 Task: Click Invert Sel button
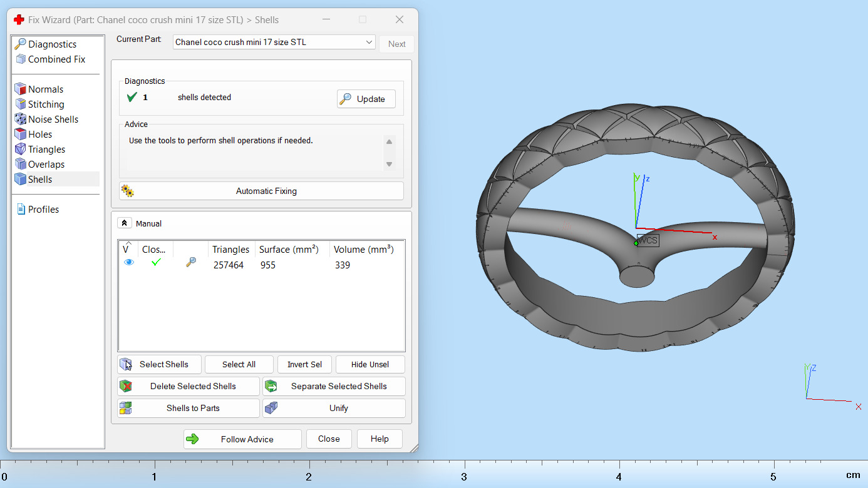point(305,364)
